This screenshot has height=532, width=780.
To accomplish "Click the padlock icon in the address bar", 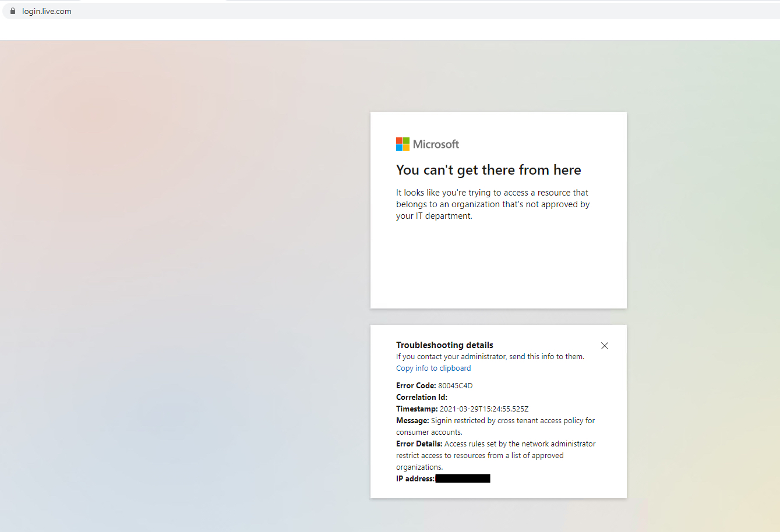I will 13,11.
